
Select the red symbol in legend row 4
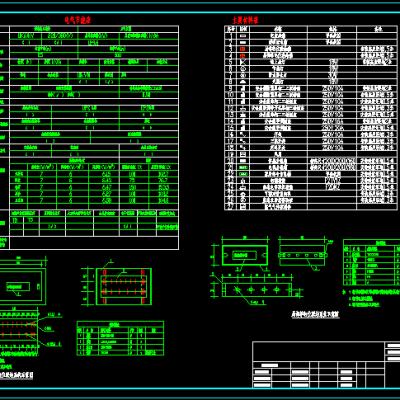243,55
